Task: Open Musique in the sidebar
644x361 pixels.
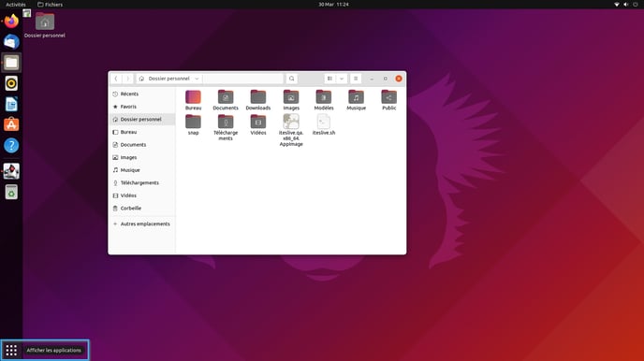Action: [142, 170]
